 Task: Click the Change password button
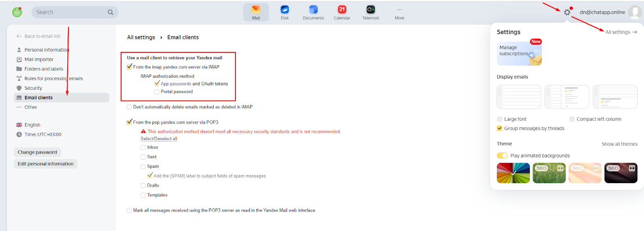(x=37, y=152)
